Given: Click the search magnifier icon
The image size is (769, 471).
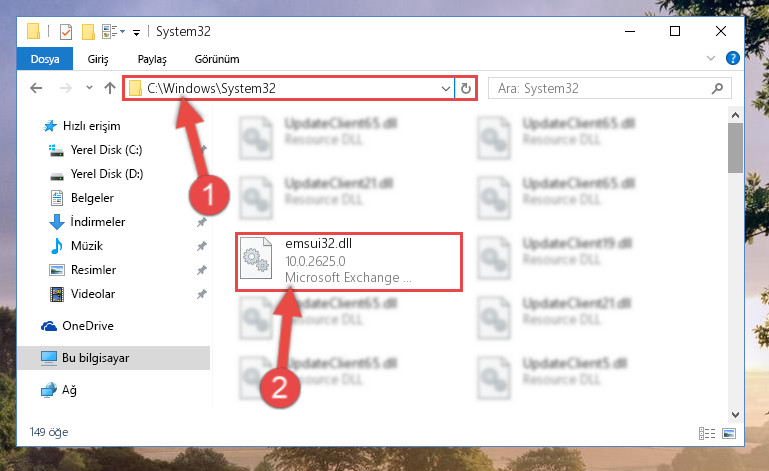Looking at the screenshot, I should point(717,88).
